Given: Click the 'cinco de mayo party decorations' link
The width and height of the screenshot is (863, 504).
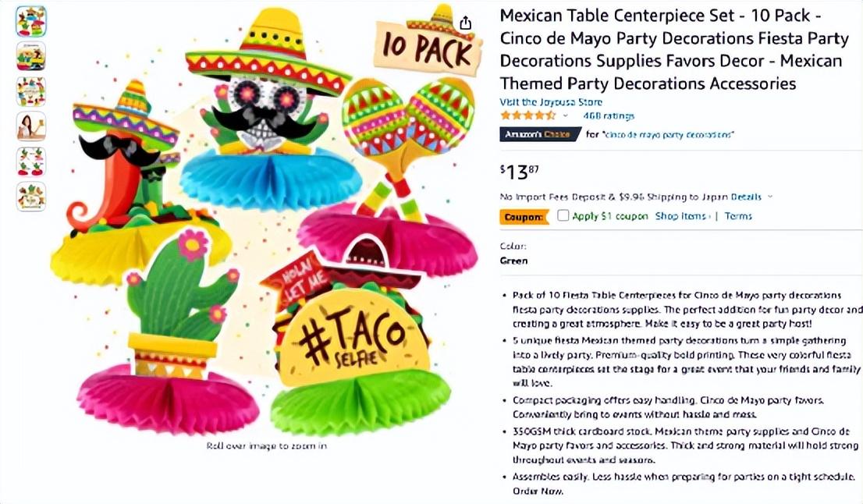Looking at the screenshot, I should click(x=668, y=134).
